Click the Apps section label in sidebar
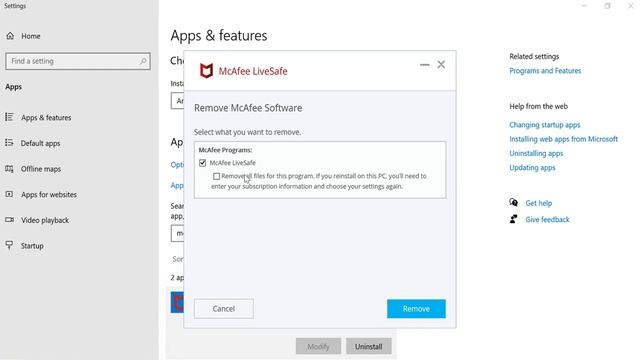 pos(13,87)
